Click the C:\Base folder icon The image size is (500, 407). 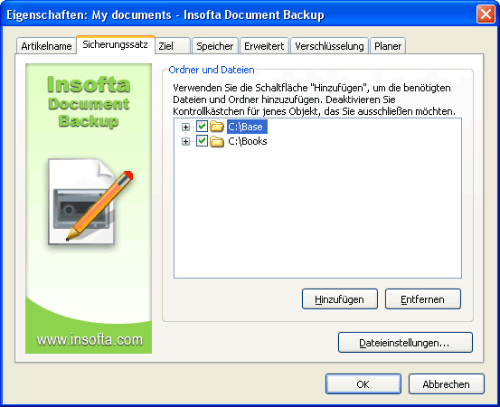217,127
